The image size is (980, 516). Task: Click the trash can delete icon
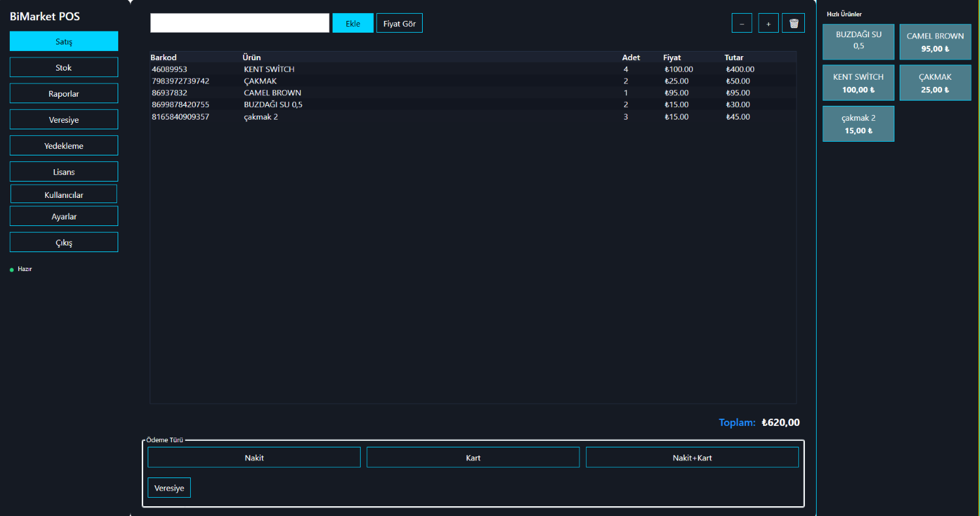tap(793, 24)
